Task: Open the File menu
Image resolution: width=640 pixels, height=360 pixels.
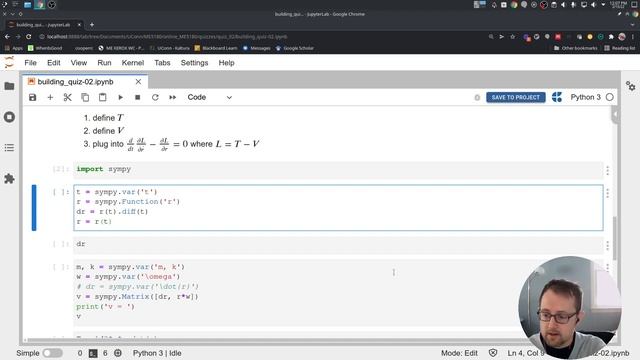Action: [x=31, y=63]
